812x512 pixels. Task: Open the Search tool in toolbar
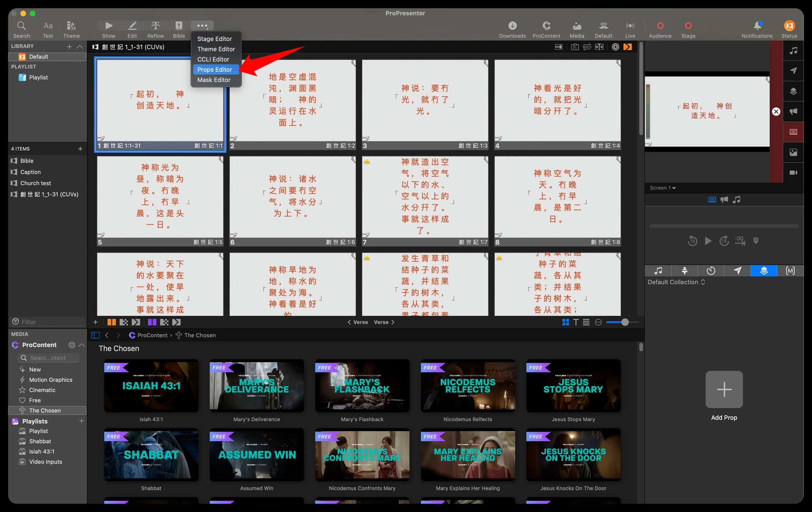tap(21, 29)
